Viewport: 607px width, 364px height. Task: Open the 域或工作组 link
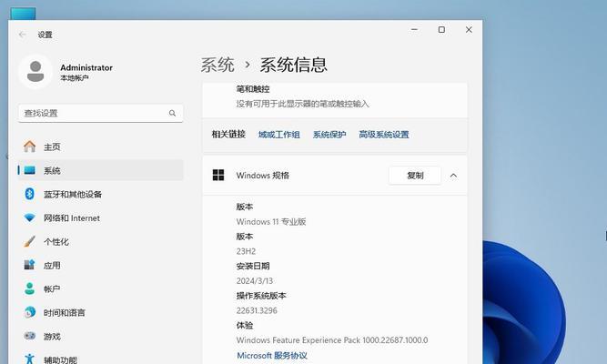279,135
